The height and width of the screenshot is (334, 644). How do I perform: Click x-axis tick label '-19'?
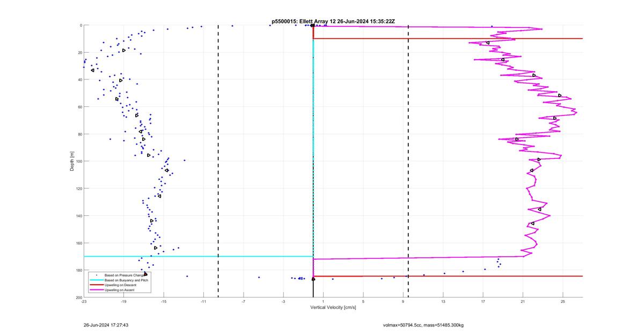pyautogui.click(x=123, y=302)
